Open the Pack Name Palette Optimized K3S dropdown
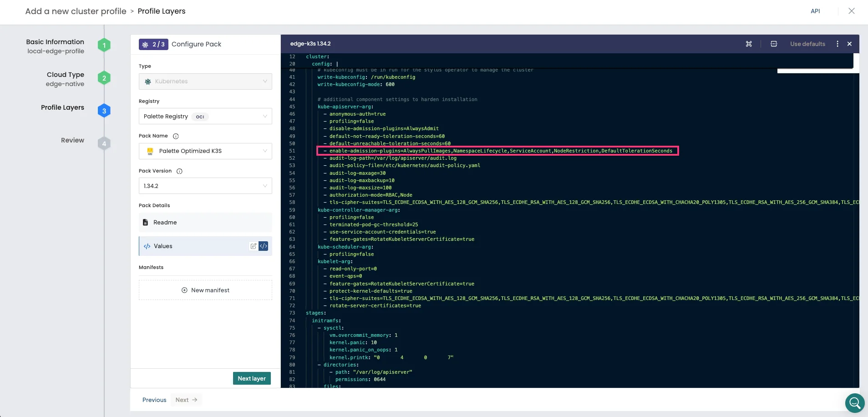The height and width of the screenshot is (417, 868). [x=205, y=151]
